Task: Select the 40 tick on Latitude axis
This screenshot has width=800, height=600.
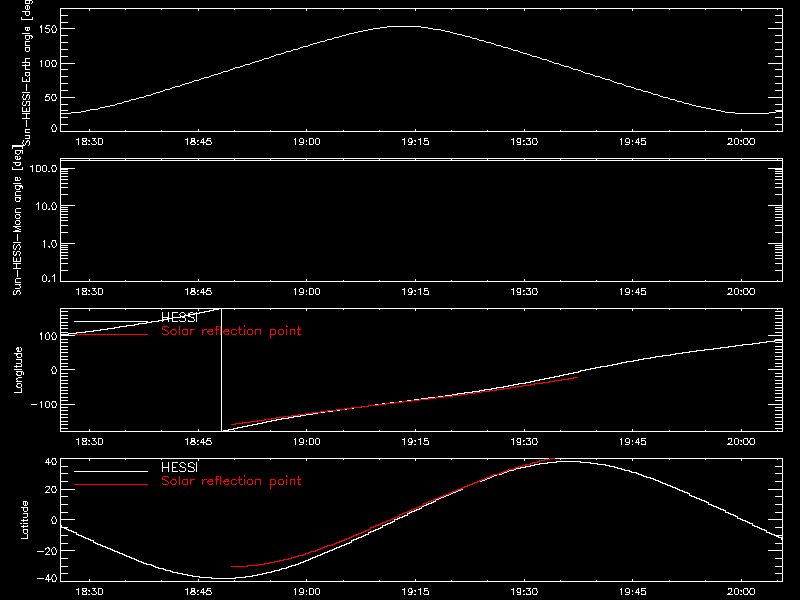Action: 51,462
